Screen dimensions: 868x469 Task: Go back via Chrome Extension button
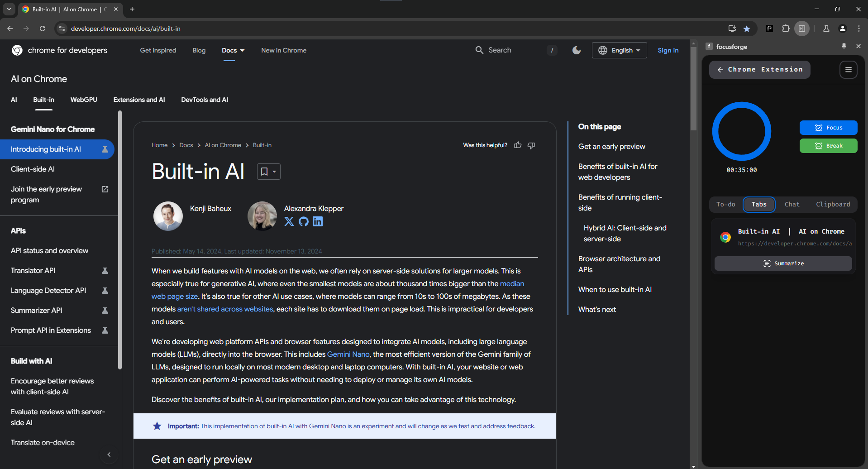(x=760, y=70)
